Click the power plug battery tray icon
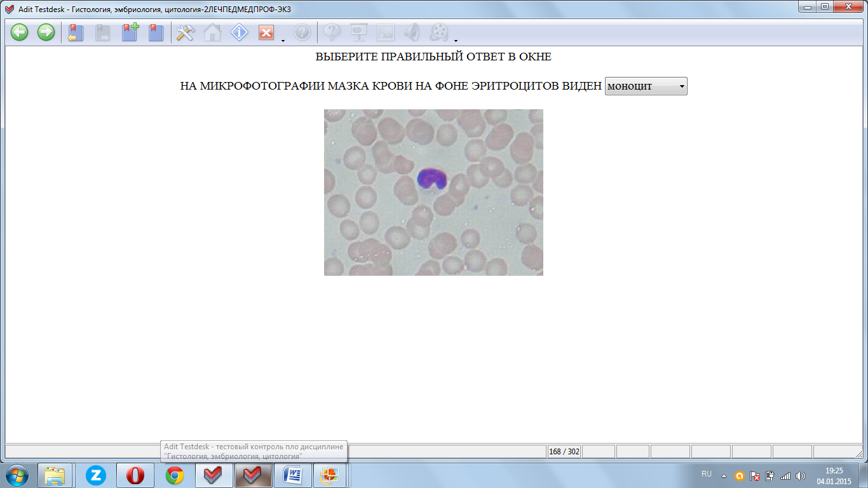868x488 pixels. click(770, 475)
